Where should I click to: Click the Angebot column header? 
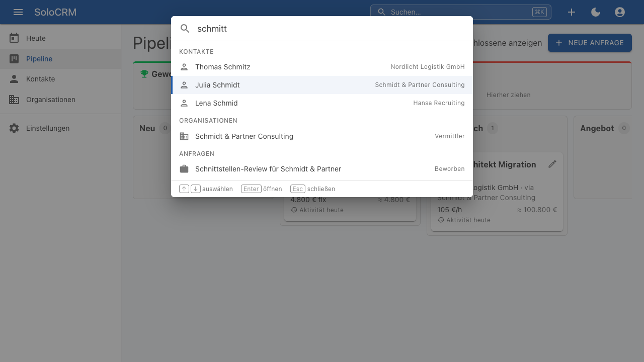(597, 128)
